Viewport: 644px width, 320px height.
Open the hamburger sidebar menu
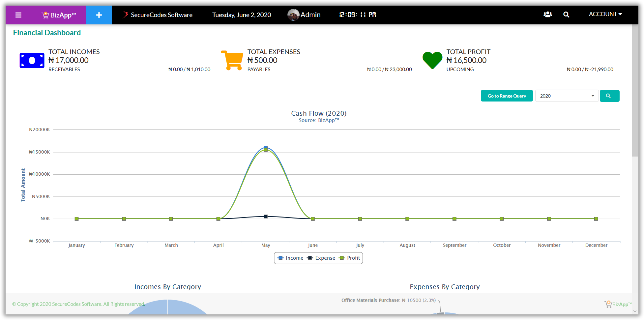coord(18,15)
